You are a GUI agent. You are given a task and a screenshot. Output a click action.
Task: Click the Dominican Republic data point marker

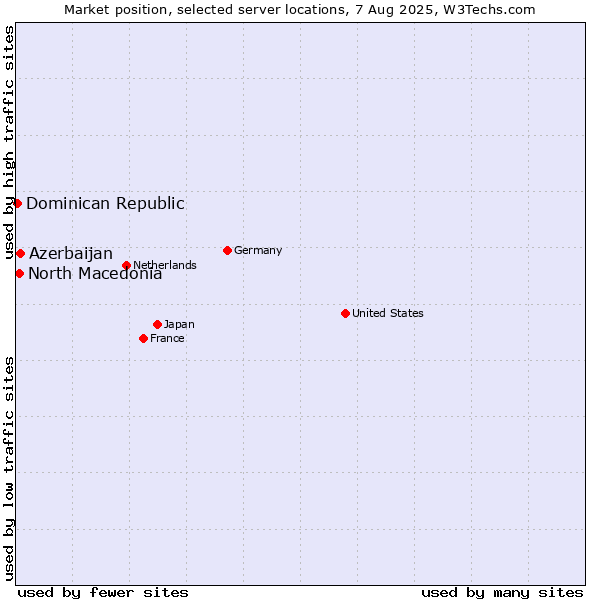[x=17, y=204]
